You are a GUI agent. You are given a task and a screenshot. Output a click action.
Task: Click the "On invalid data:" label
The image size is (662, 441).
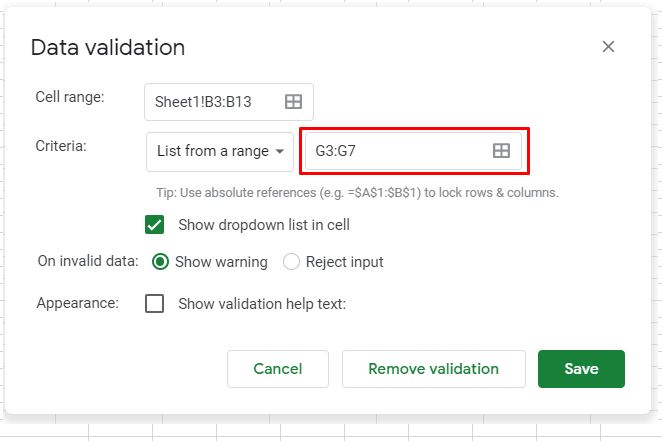click(87, 261)
